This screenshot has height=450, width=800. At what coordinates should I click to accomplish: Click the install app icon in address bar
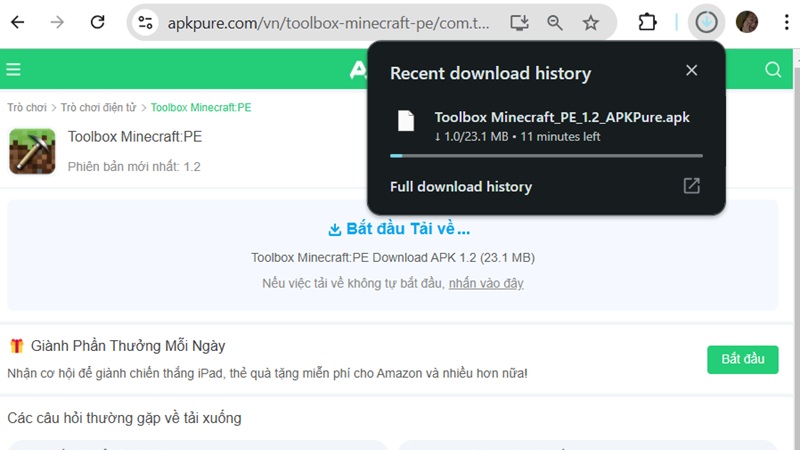519,22
